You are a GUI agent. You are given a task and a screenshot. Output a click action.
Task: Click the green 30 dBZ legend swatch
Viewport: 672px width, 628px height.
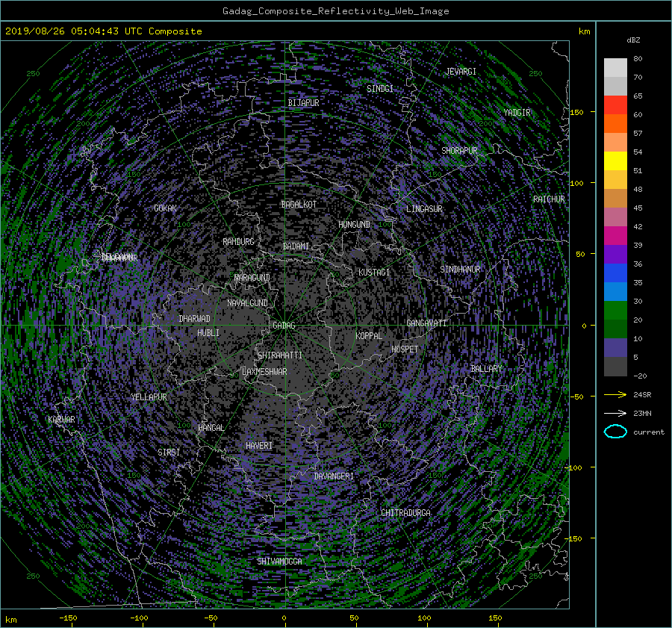coord(615,310)
